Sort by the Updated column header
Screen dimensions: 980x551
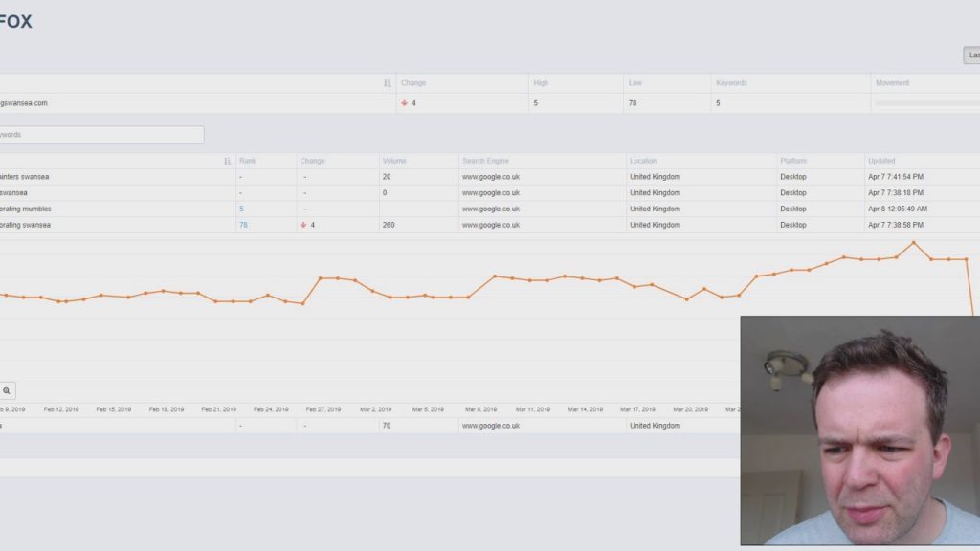pyautogui.click(x=881, y=161)
